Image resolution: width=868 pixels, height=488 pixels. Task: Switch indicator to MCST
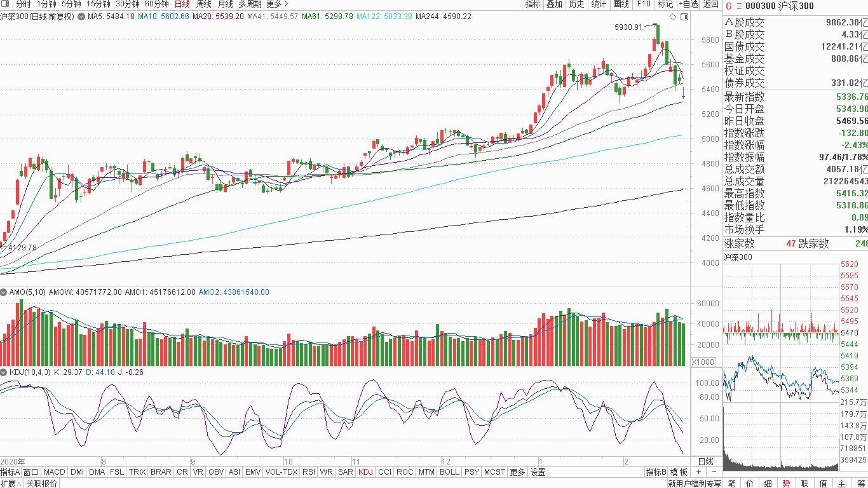(494, 472)
